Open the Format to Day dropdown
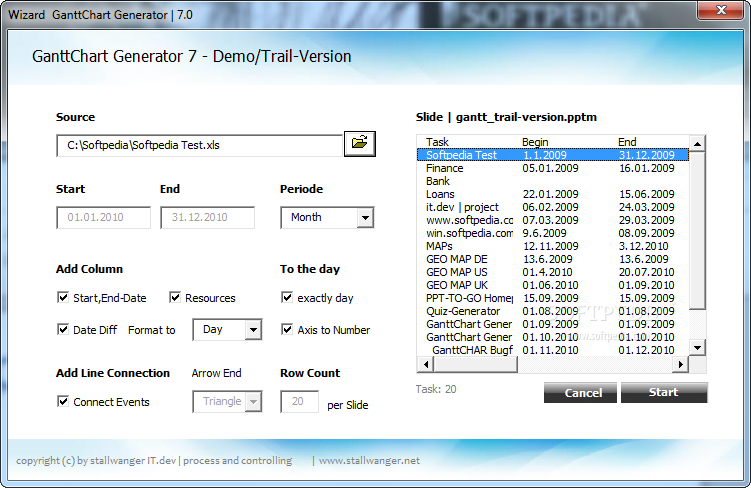 [x=253, y=330]
